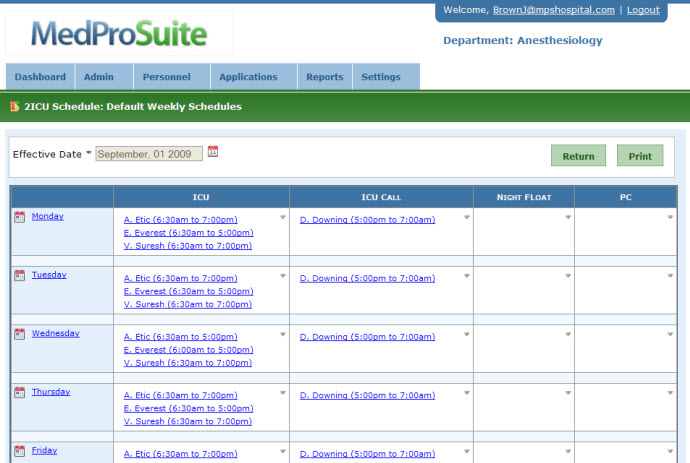Viewport: 690px width, 463px height.
Task: Expand Monday PC dropdown arrow
Action: (x=670, y=217)
